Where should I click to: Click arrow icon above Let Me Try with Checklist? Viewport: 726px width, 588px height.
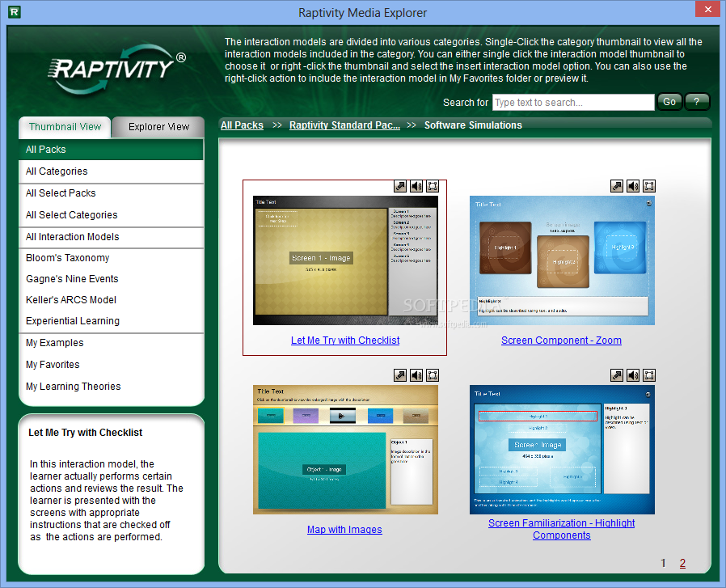click(400, 186)
